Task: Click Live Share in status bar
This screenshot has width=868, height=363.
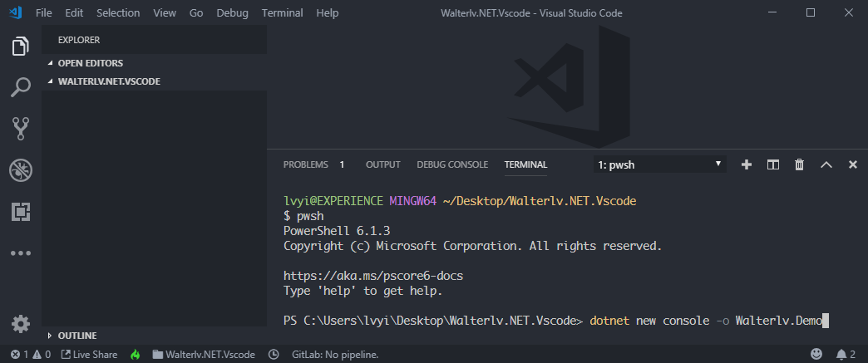Action: (x=89, y=355)
